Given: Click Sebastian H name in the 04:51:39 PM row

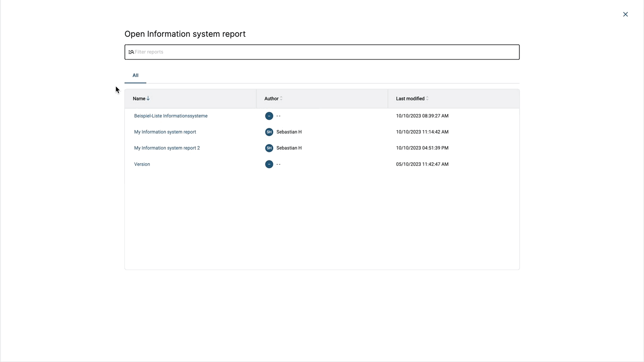Looking at the screenshot, I should point(289,148).
